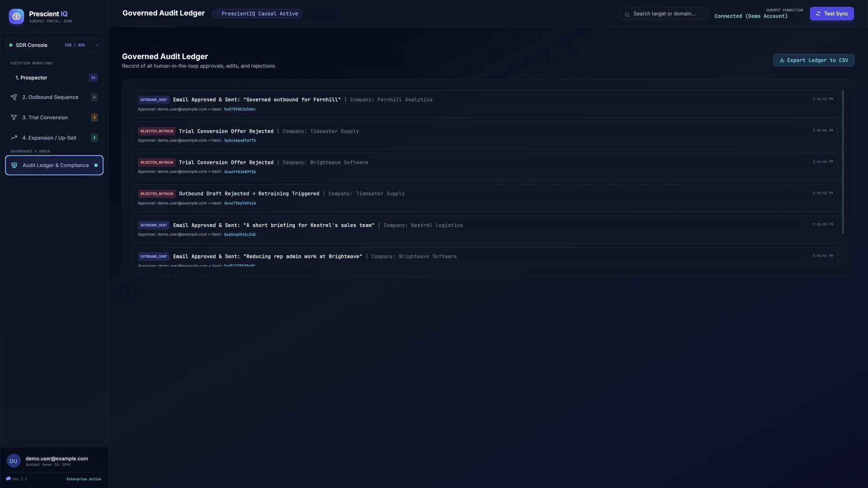Select Trial Conversion Offer Rejected for Tidewater Supply
Screen dimensions: 868x488
tap(226, 131)
